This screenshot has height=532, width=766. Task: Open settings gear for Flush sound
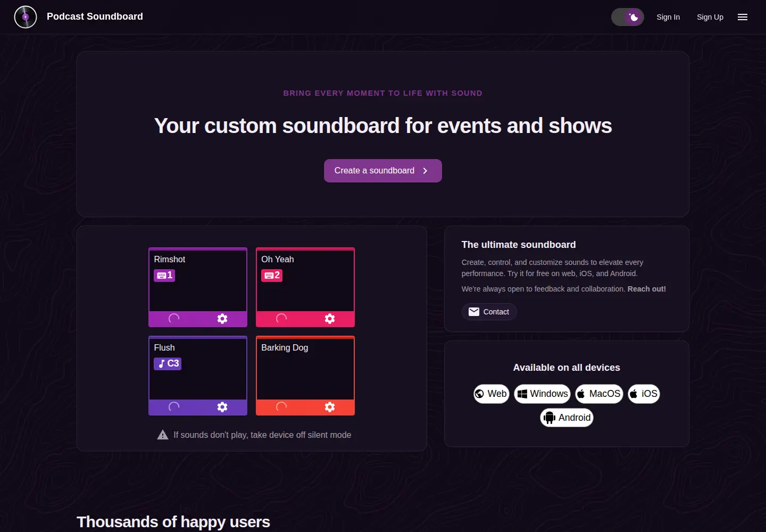(222, 407)
